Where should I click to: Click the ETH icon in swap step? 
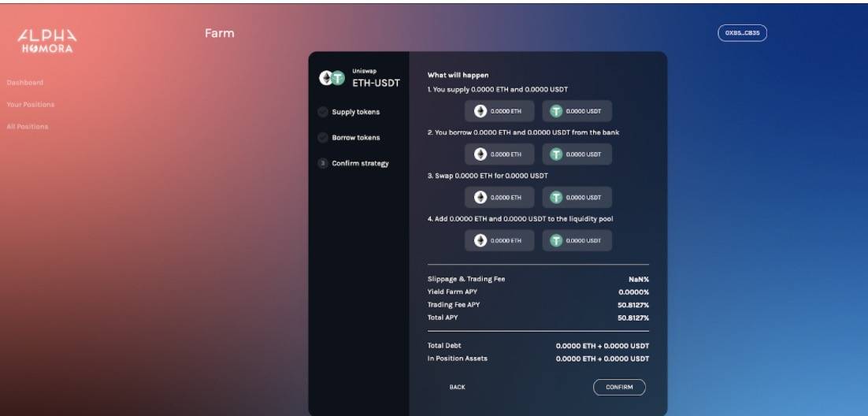point(480,198)
